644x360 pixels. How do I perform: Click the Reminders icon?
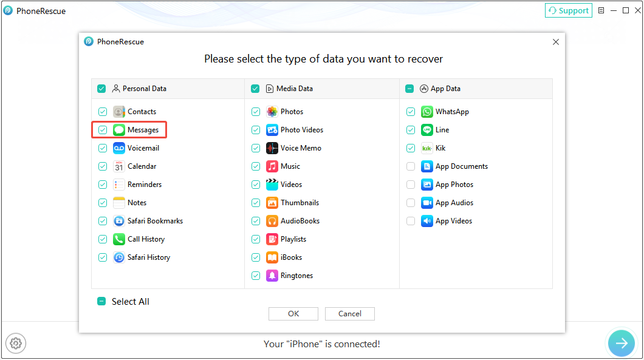pos(118,185)
